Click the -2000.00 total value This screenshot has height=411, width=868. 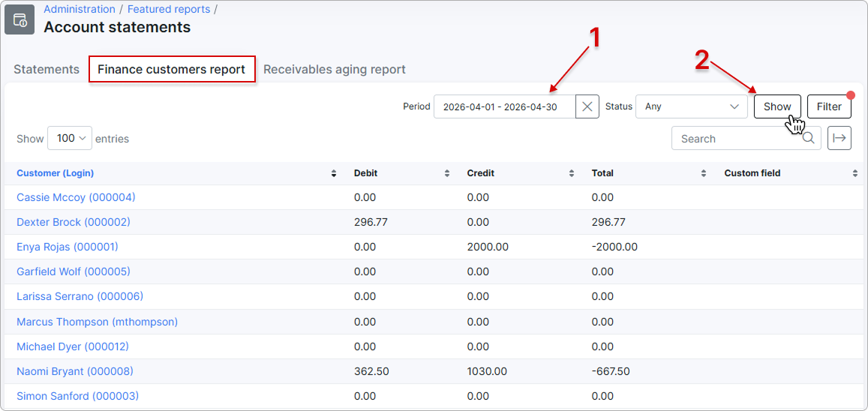[x=614, y=247]
